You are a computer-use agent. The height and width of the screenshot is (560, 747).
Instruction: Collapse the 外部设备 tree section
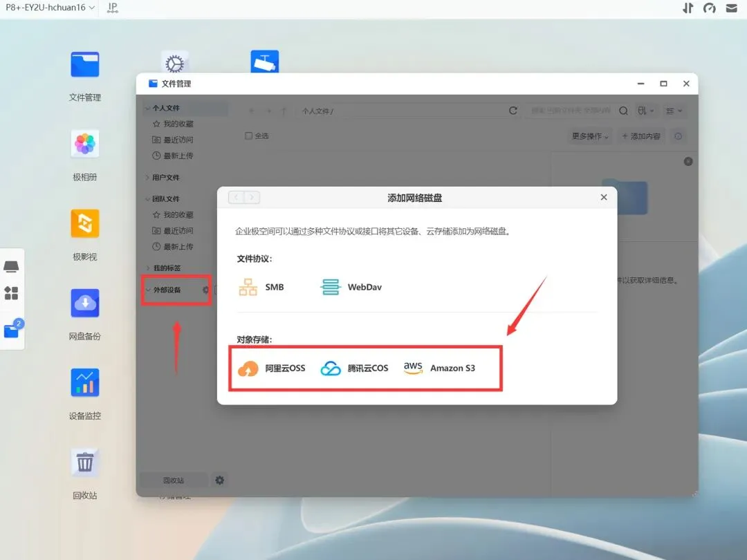coord(148,290)
